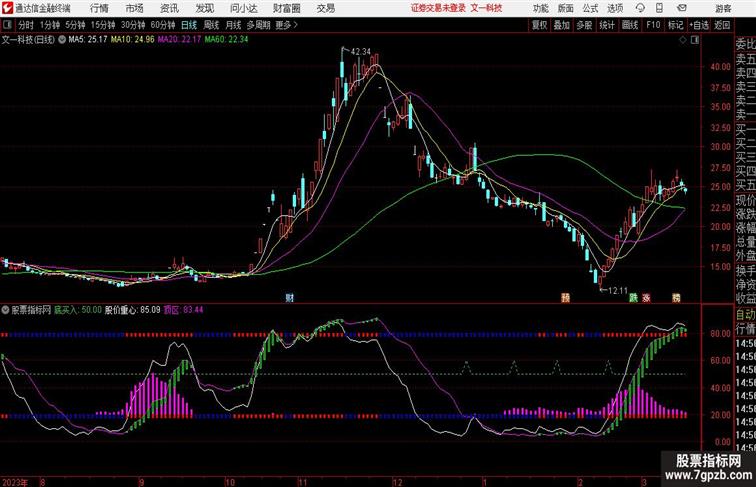Click the 股价重心: 85.09 value
The height and width of the screenshot is (487, 756).
coord(133,310)
